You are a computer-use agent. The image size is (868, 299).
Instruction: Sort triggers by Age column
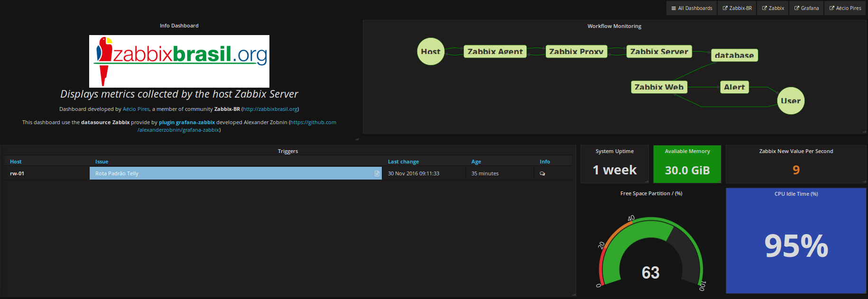pos(476,162)
